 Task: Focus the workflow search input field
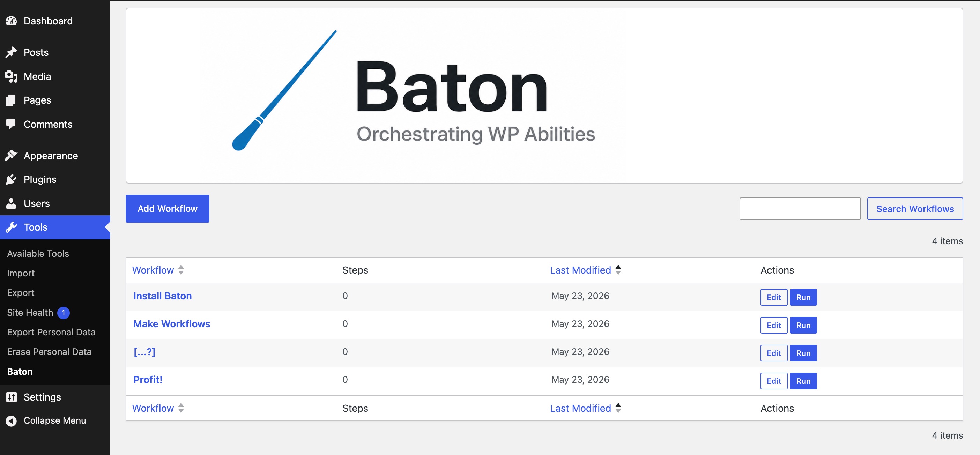pos(800,208)
